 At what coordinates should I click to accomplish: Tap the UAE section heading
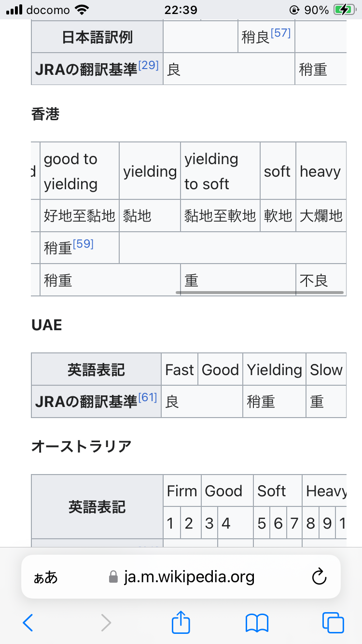(x=47, y=325)
